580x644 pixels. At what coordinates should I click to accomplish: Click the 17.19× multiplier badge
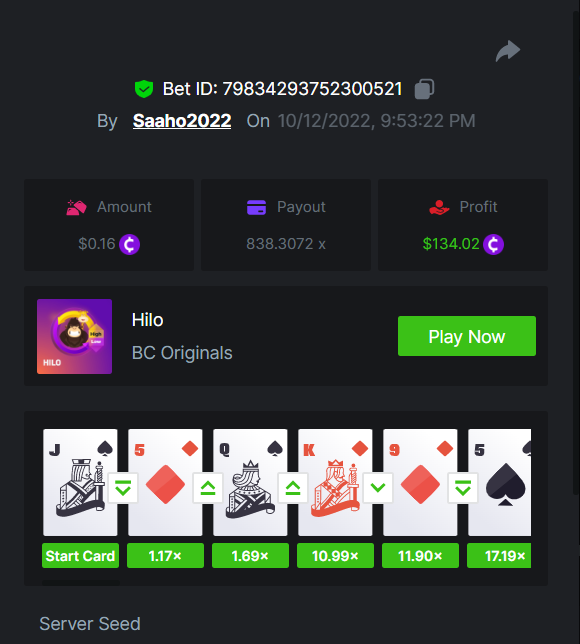[499, 556]
